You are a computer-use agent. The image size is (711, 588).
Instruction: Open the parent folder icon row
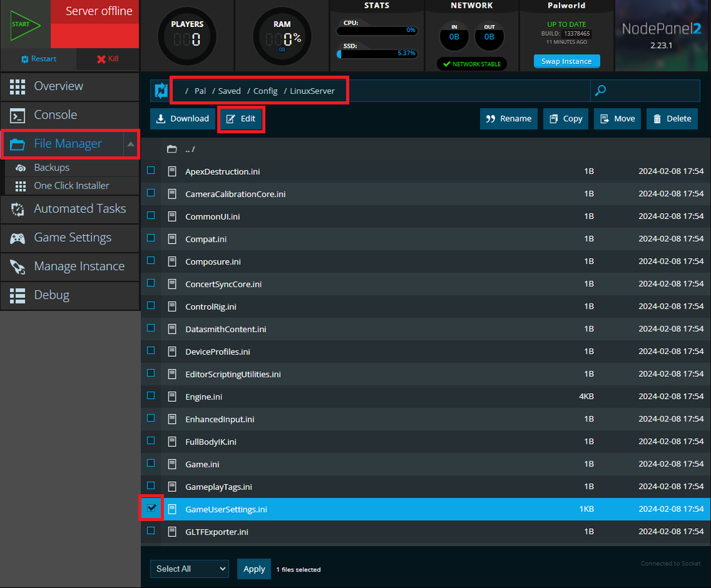(x=172, y=149)
